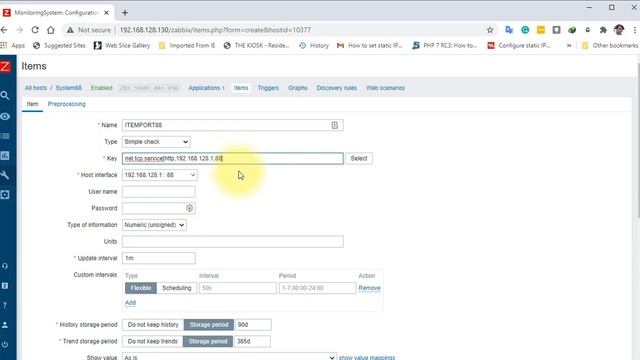Screen dimensions: 640x360
Task: Select Trend Storage period option
Action: (208, 341)
